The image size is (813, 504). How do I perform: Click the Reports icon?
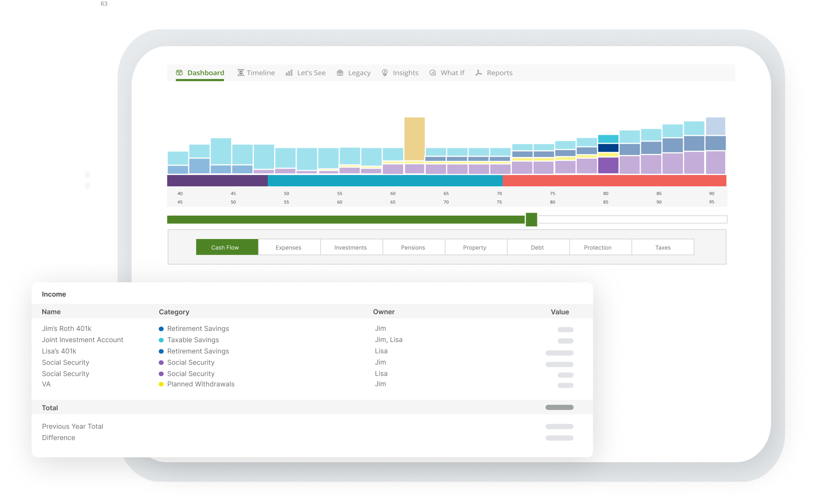click(479, 73)
